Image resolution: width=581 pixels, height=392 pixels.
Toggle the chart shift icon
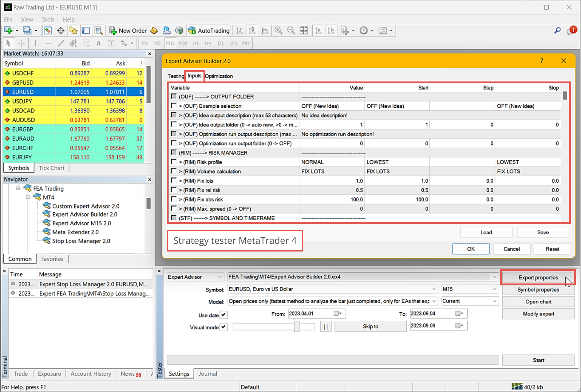(331, 30)
